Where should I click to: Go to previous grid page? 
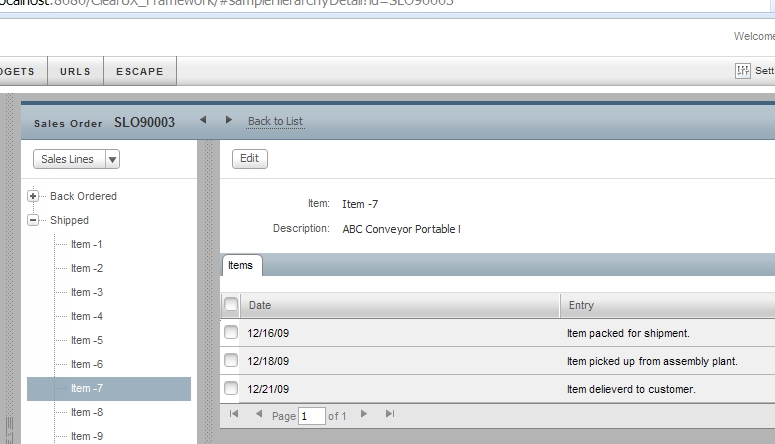[x=259, y=414]
